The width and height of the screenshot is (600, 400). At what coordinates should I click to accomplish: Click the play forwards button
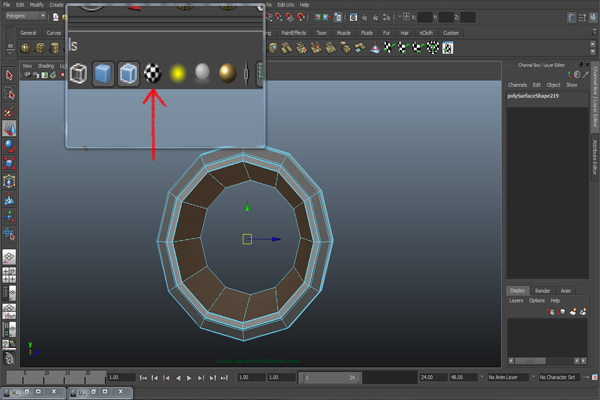pyautogui.click(x=189, y=378)
